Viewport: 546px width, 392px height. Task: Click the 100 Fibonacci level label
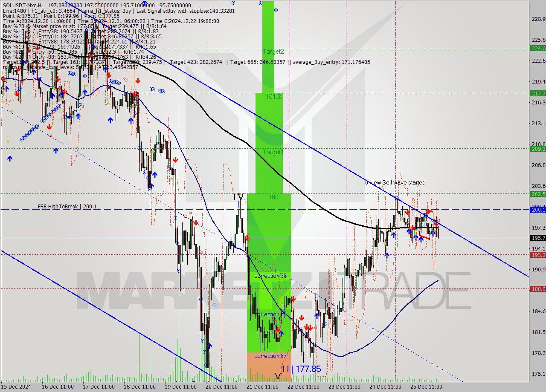click(273, 197)
